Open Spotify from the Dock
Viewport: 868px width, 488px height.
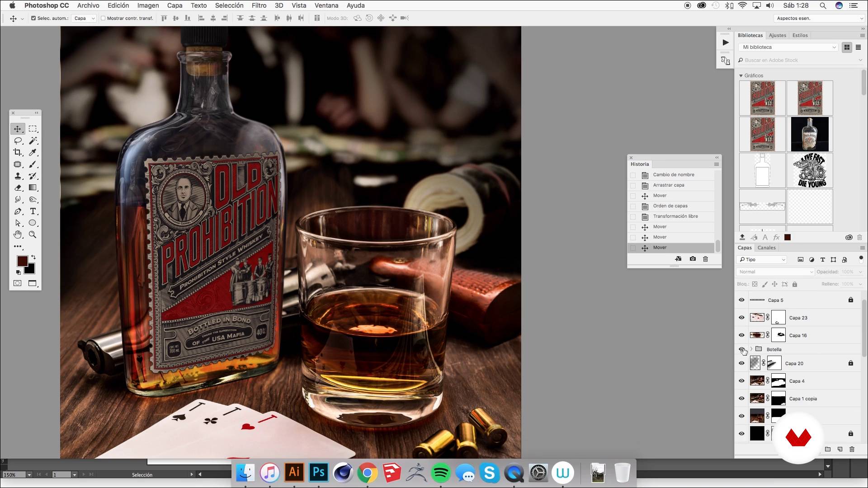441,473
